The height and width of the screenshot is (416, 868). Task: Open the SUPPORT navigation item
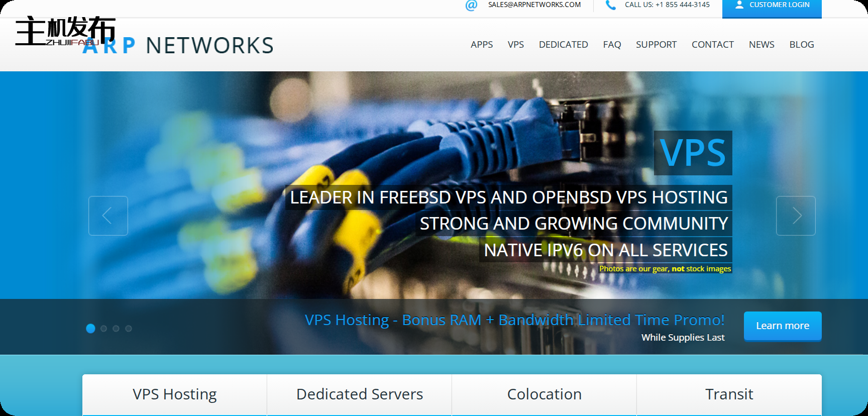click(656, 45)
